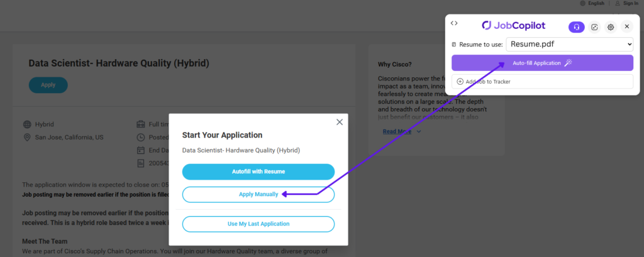
Task: Click the JobCopilot headset support icon
Action: tap(576, 26)
